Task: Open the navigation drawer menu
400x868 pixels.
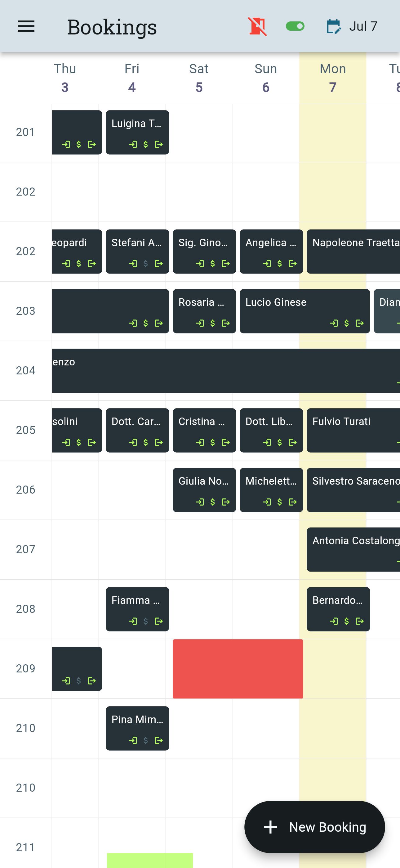Action: pos(26,26)
